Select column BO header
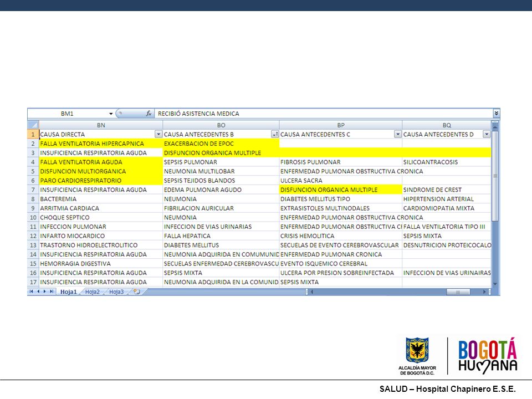Viewport: 532px width, 399px height. tap(221, 125)
